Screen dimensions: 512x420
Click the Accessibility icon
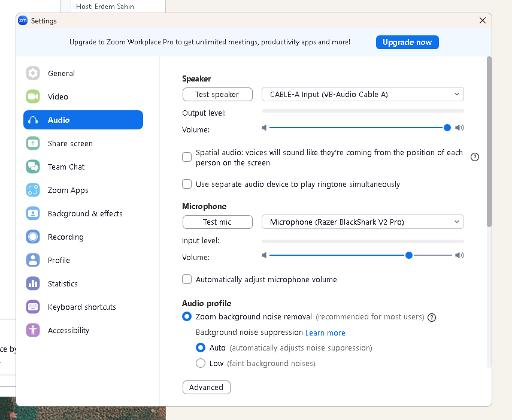point(33,330)
